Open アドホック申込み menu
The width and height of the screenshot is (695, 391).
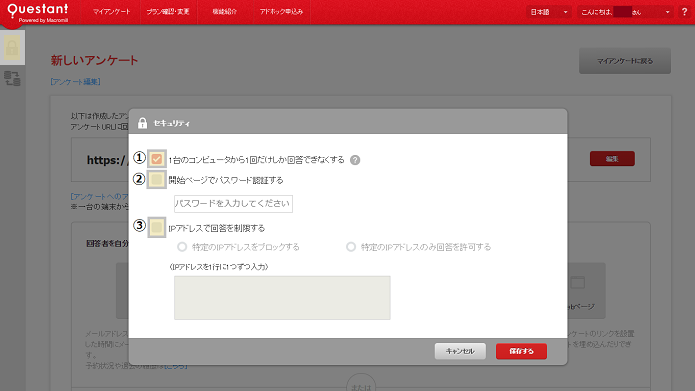pos(281,12)
